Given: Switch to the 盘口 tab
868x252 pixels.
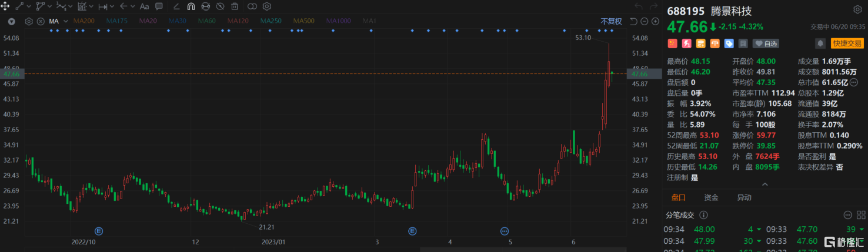Looking at the screenshot, I should [x=678, y=198].
